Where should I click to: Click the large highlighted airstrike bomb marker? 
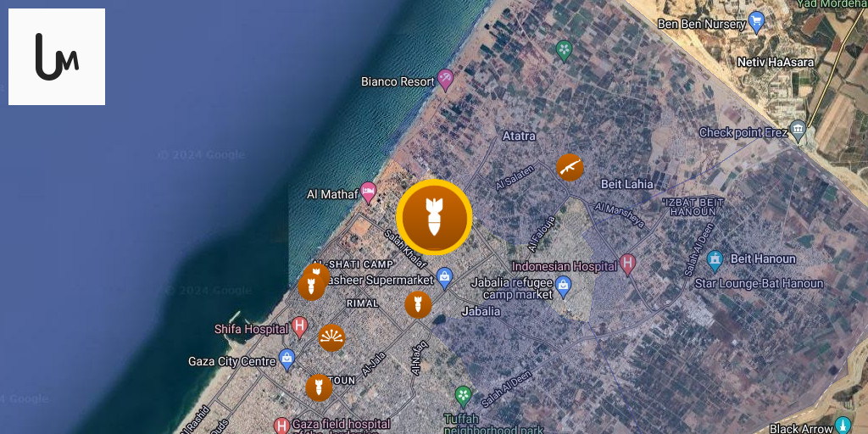click(x=434, y=217)
